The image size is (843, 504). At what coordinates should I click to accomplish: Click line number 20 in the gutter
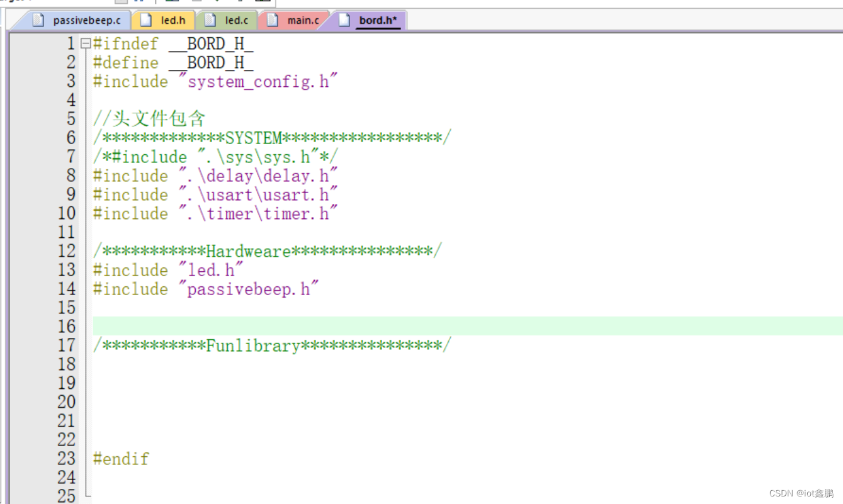point(67,402)
